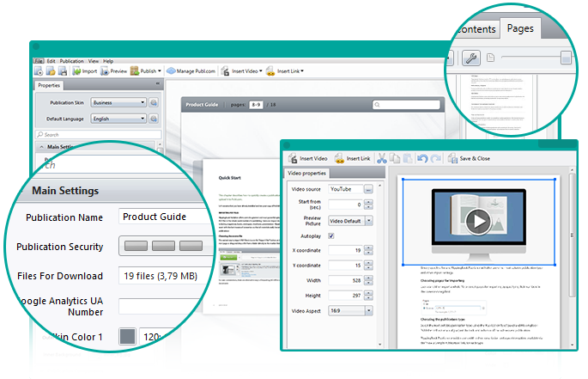Click the wrench icon under the Pages tab
588x379 pixels.
click(471, 58)
